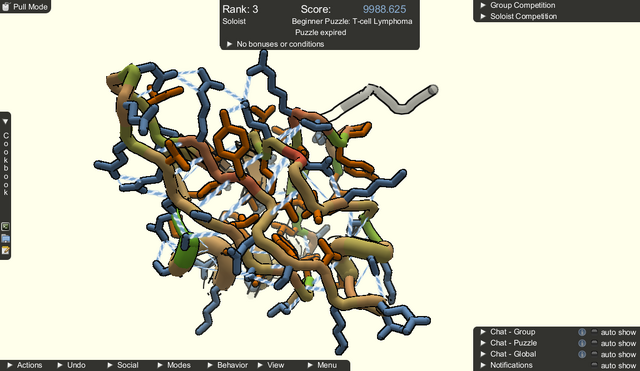Click the vertical Cookbook label
640x371 pixels.
click(6, 164)
